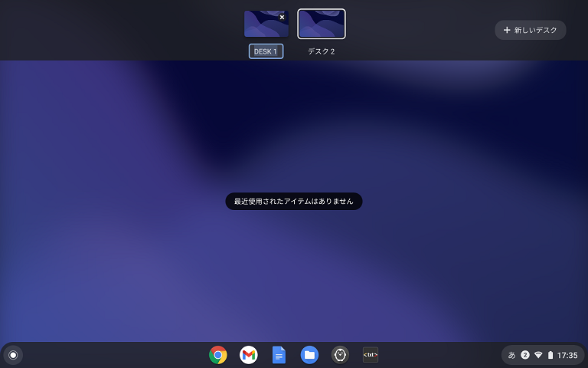Rename the デスク 2 label

[x=322, y=51]
